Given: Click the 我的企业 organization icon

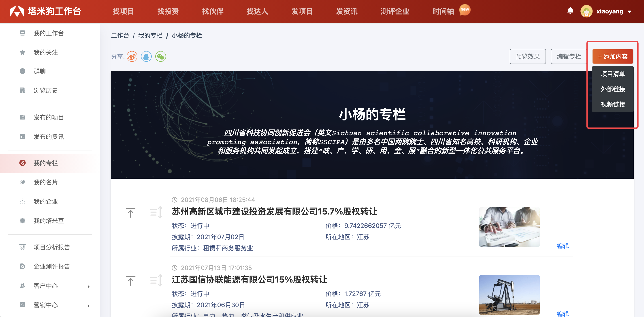Looking at the screenshot, I should pyautogui.click(x=23, y=201).
